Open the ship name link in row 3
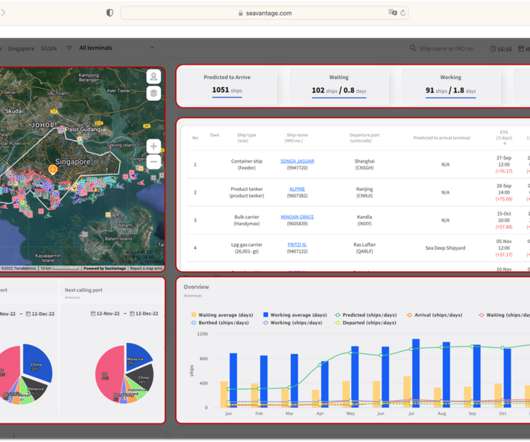This screenshot has height=442, width=530. pos(297,217)
